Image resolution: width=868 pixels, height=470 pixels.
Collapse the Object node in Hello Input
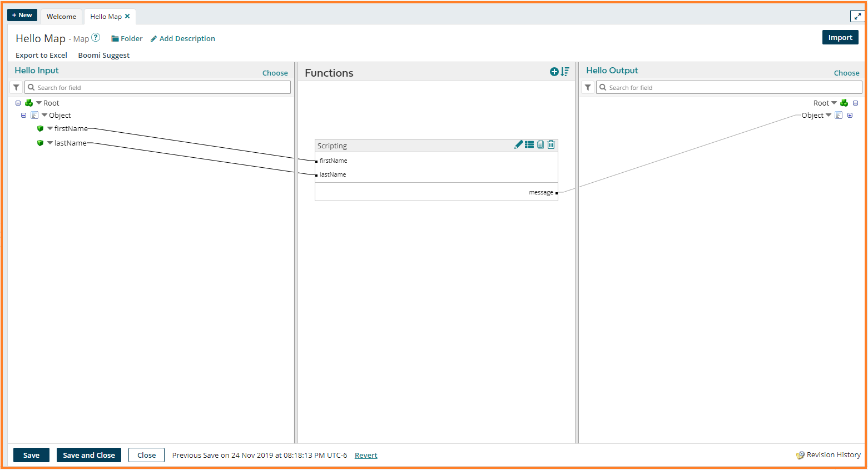(x=23, y=116)
